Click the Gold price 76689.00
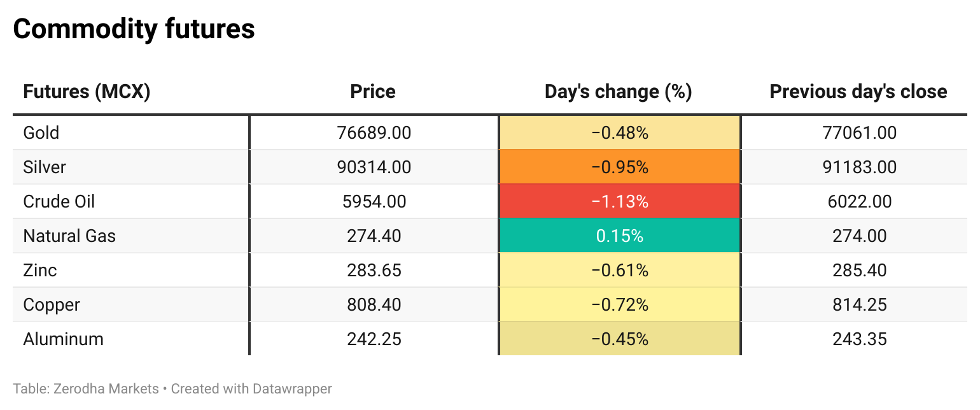980x410 pixels. (374, 133)
